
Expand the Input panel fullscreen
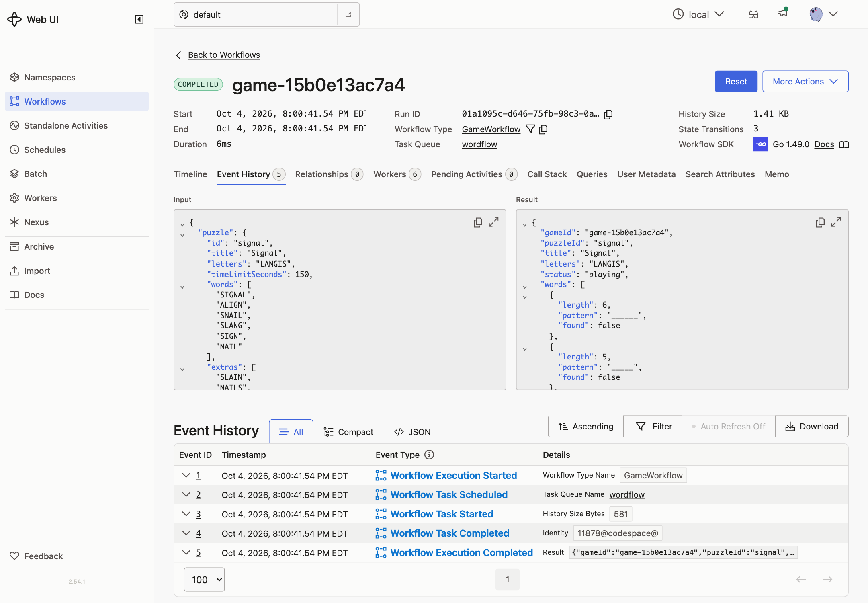(x=494, y=222)
